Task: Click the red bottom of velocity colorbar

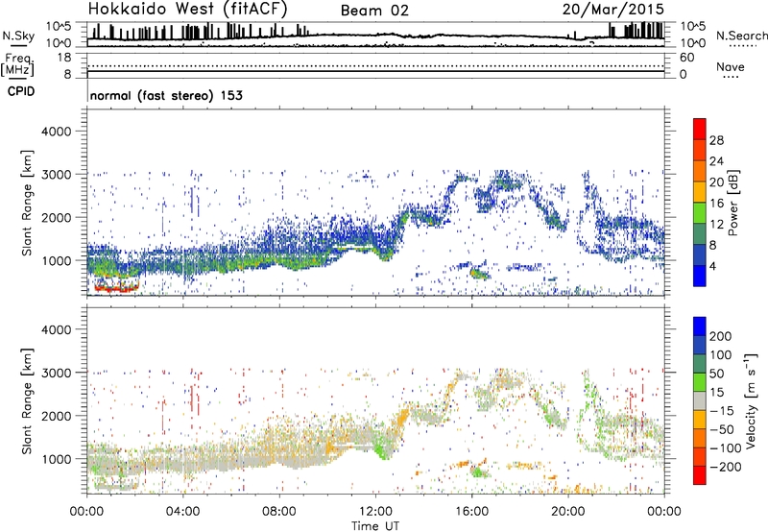Action: click(x=700, y=475)
